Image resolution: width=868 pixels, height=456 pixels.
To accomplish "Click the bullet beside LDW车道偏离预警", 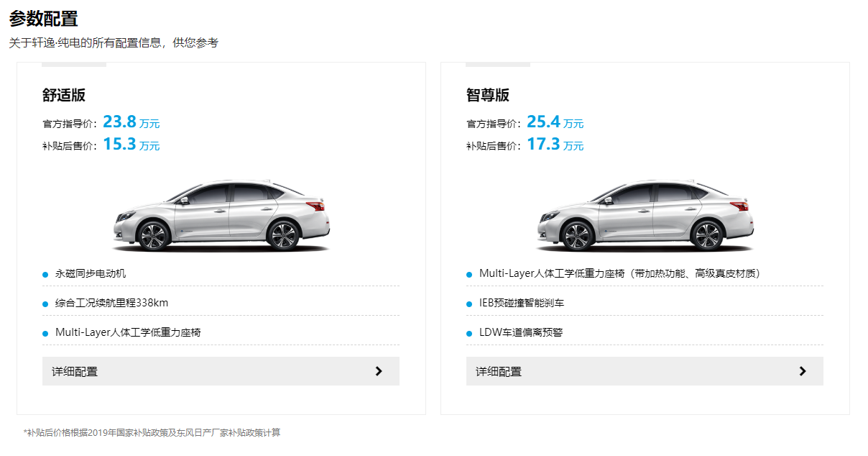I will 469,333.
